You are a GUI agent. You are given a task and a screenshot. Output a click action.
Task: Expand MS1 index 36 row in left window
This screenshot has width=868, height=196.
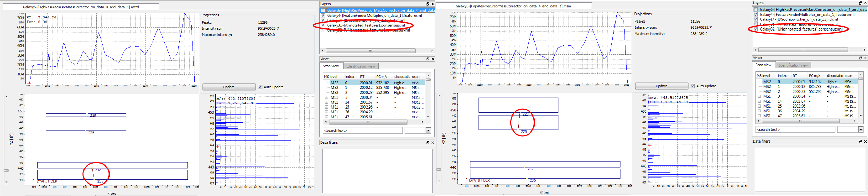327,112
